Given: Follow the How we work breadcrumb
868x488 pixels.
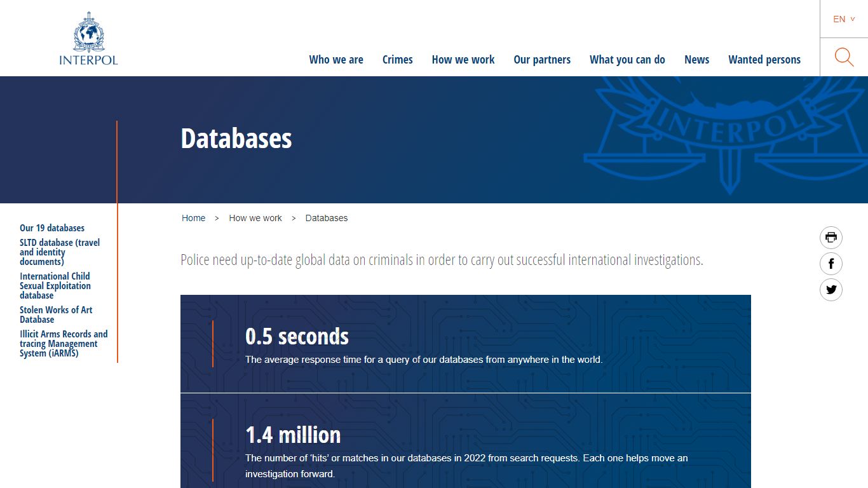Looking at the screenshot, I should click(255, 218).
